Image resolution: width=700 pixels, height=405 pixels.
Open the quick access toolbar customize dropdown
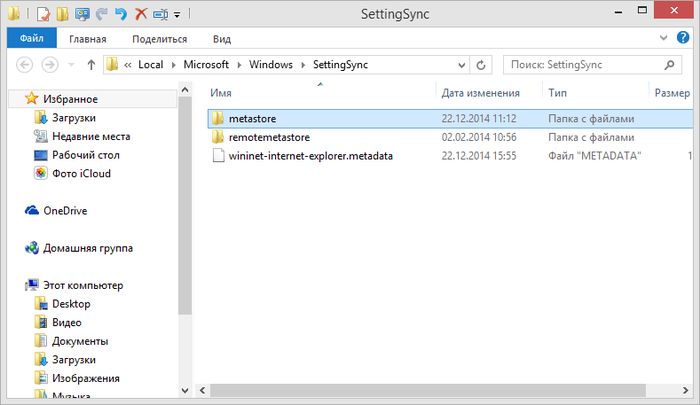point(177,16)
